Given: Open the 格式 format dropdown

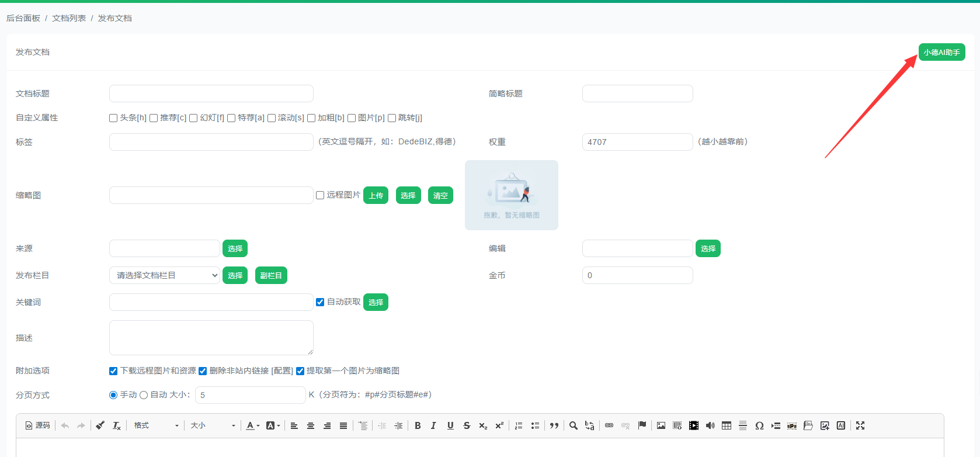Looking at the screenshot, I should point(156,425).
